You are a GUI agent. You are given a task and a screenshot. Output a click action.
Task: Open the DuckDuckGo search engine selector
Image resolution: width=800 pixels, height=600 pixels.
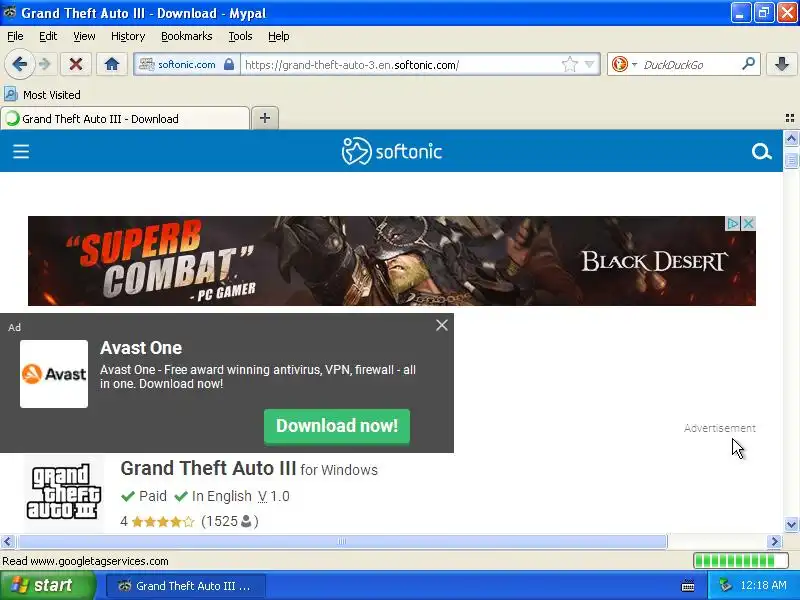point(623,64)
